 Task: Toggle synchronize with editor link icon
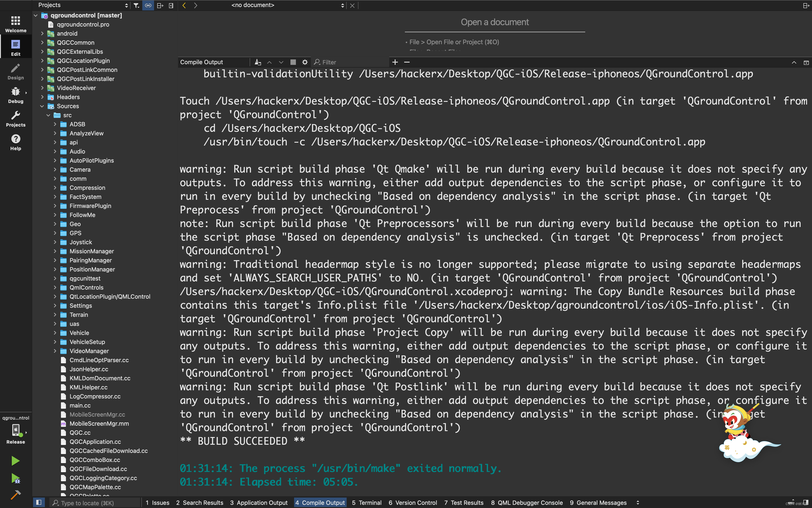[x=148, y=5]
